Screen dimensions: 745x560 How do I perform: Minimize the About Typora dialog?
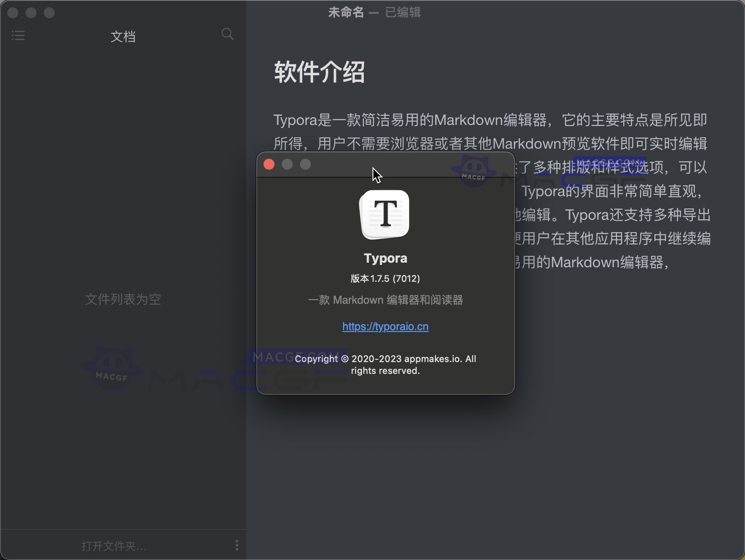pyautogui.click(x=287, y=164)
